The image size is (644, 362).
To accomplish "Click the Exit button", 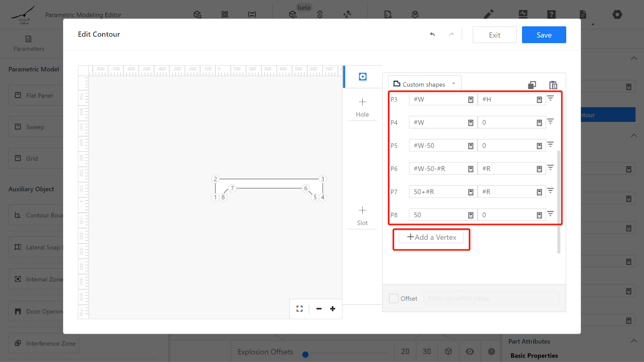I will tap(494, 35).
